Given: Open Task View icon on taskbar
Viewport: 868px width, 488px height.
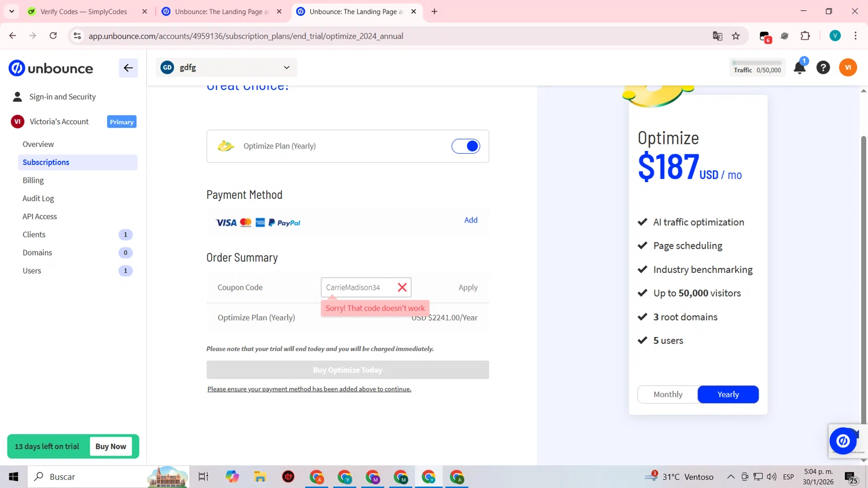Looking at the screenshot, I should tap(203, 477).
